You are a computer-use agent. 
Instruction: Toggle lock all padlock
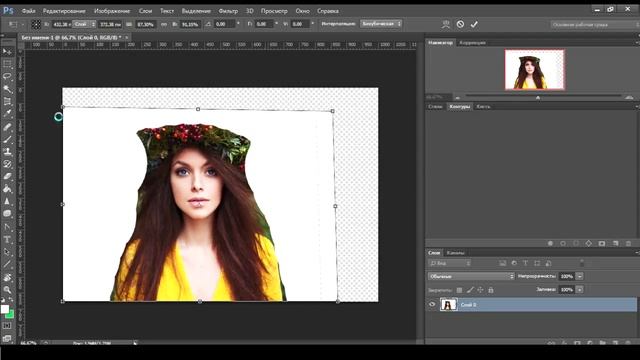[x=491, y=290]
